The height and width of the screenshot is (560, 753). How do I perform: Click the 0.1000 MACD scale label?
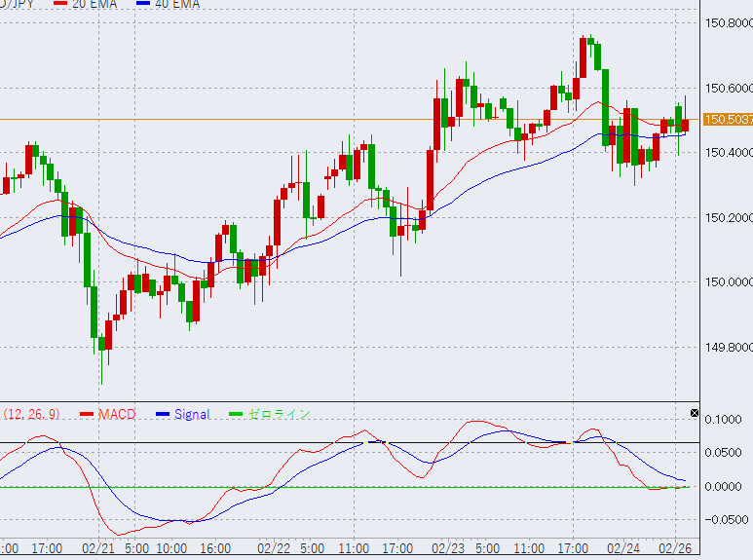[x=722, y=420]
